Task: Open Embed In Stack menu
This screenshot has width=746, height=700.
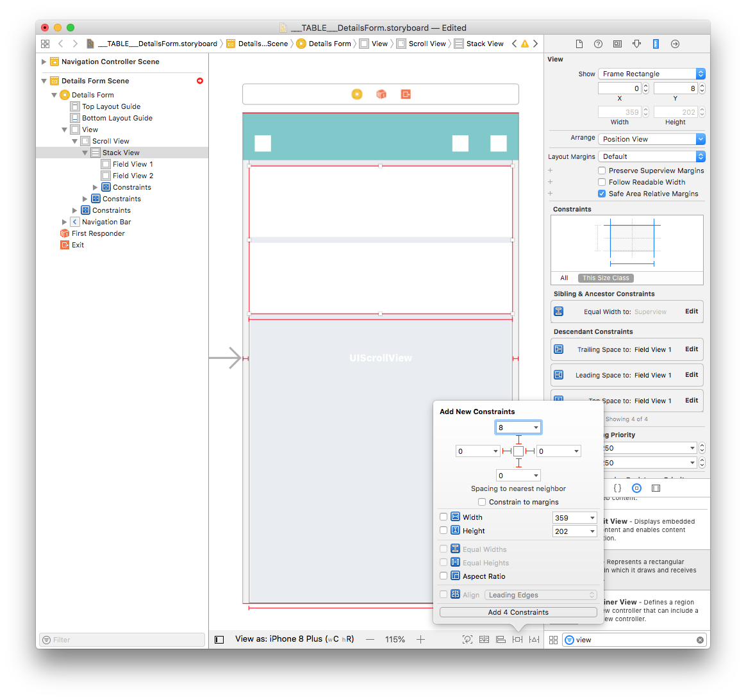Action: click(484, 640)
